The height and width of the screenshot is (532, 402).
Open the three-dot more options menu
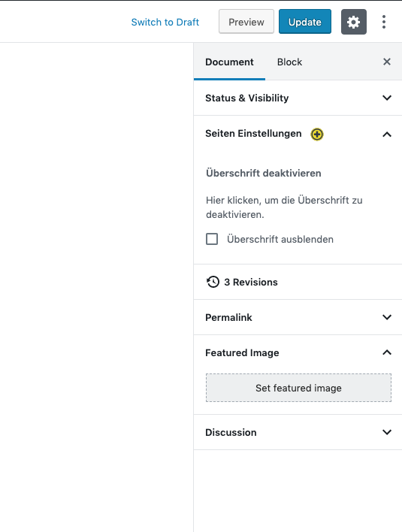(x=384, y=22)
